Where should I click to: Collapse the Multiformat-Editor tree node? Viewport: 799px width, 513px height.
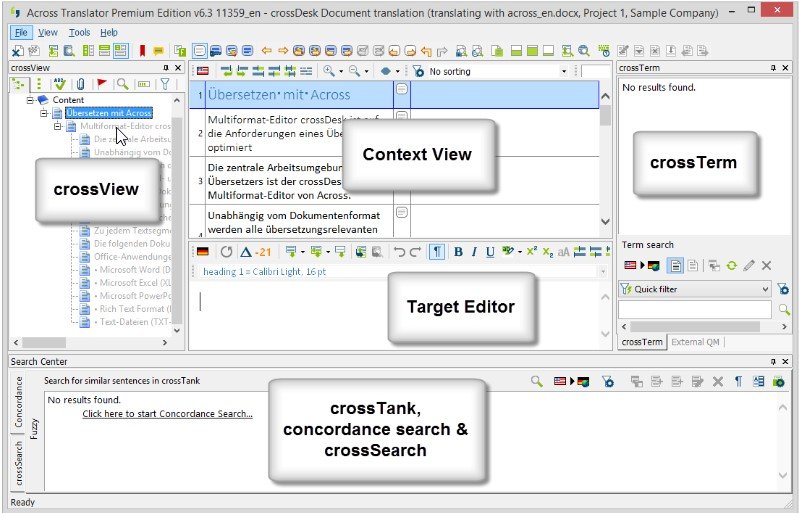coord(58,126)
